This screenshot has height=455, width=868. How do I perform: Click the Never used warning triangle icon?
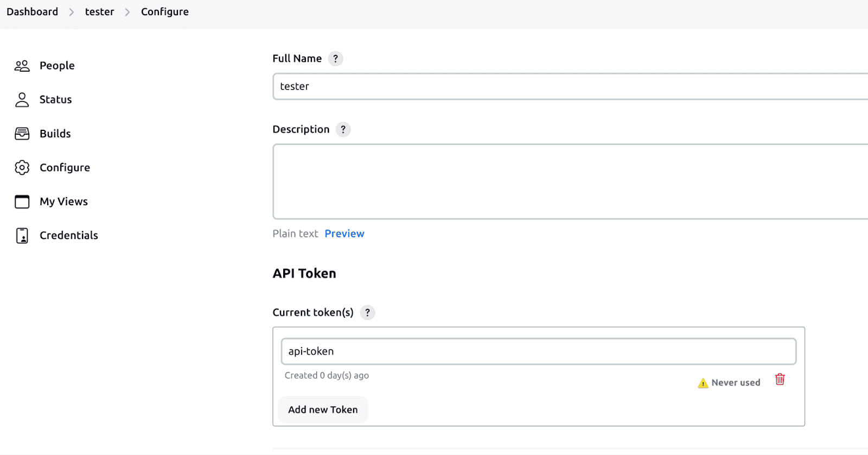pyautogui.click(x=703, y=383)
